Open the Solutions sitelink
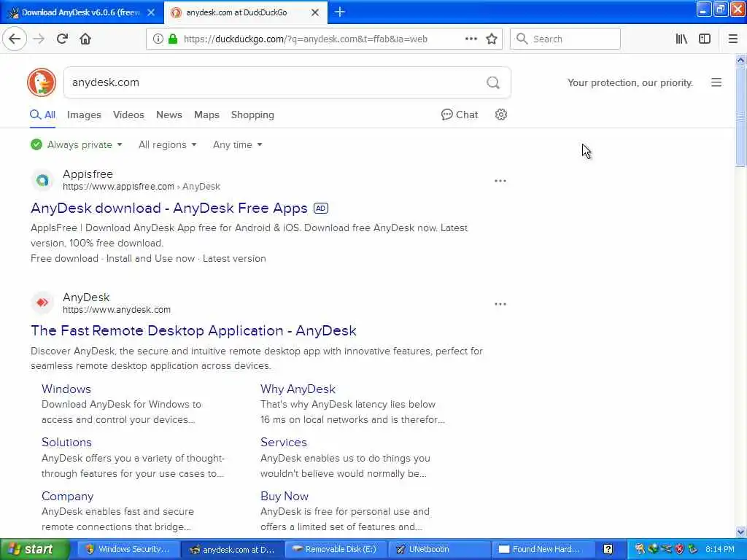This screenshot has width=747, height=560. tap(66, 443)
